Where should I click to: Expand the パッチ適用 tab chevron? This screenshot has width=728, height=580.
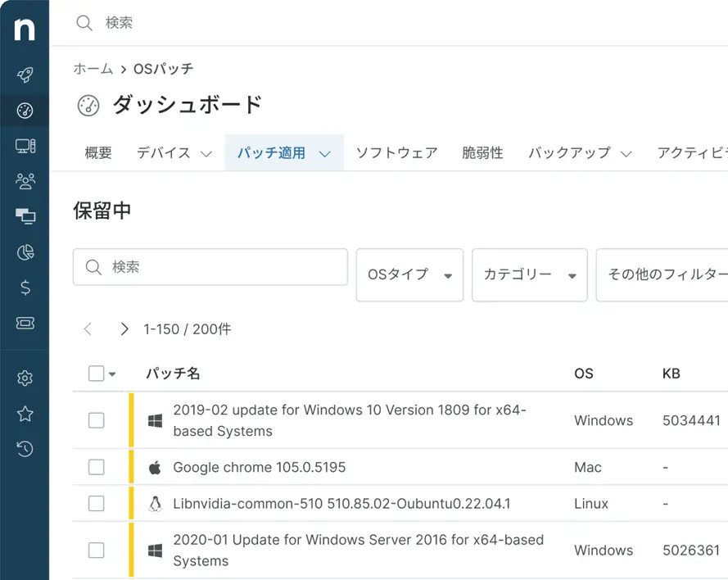(x=325, y=154)
